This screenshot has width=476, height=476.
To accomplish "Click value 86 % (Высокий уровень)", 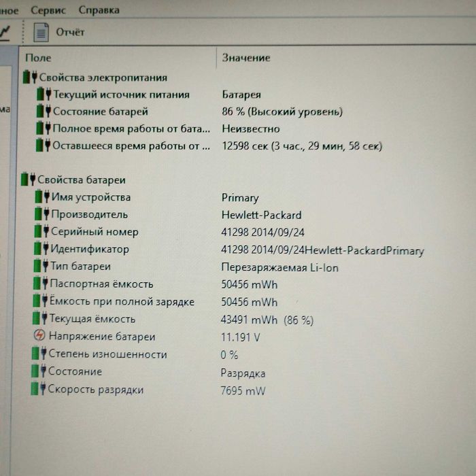I will click(x=282, y=112).
